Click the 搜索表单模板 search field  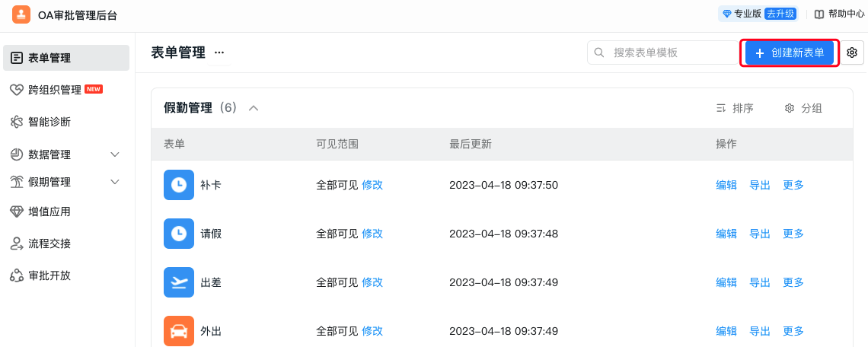click(662, 53)
